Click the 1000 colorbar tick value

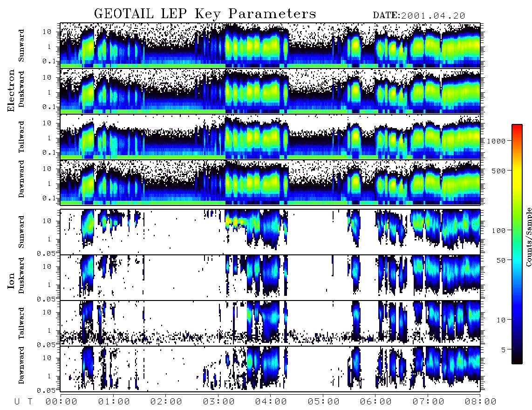coord(496,141)
